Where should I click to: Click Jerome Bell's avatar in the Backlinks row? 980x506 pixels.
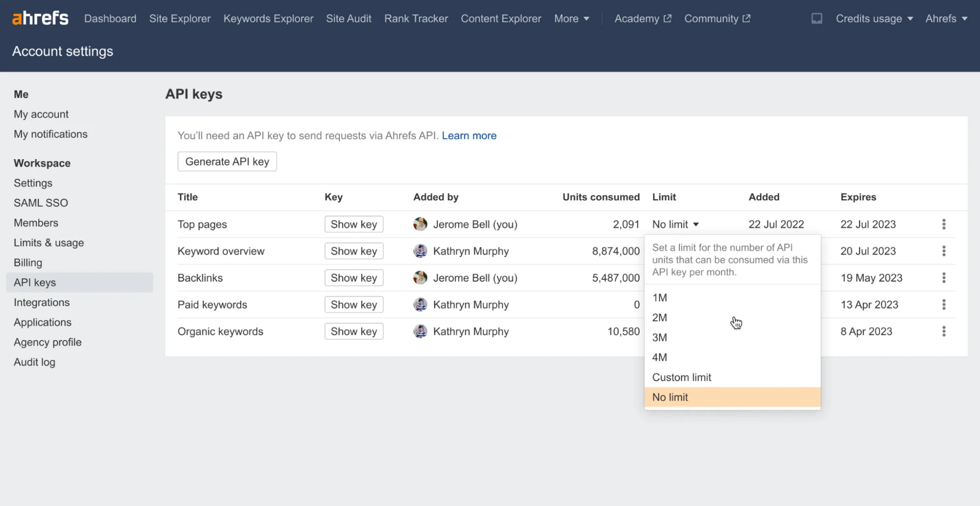point(421,277)
